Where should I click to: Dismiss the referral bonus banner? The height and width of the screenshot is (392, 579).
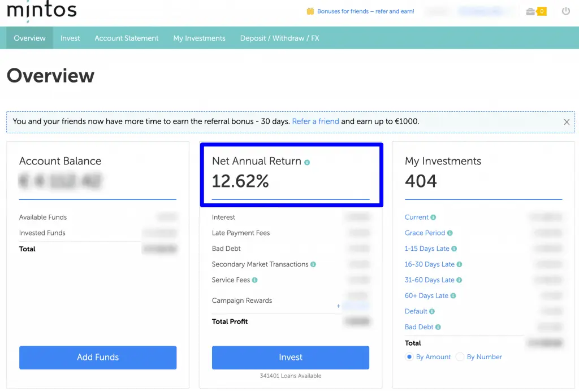coord(567,121)
